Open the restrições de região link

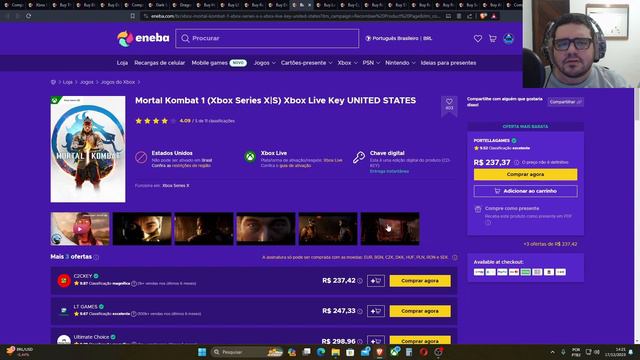tap(191, 166)
